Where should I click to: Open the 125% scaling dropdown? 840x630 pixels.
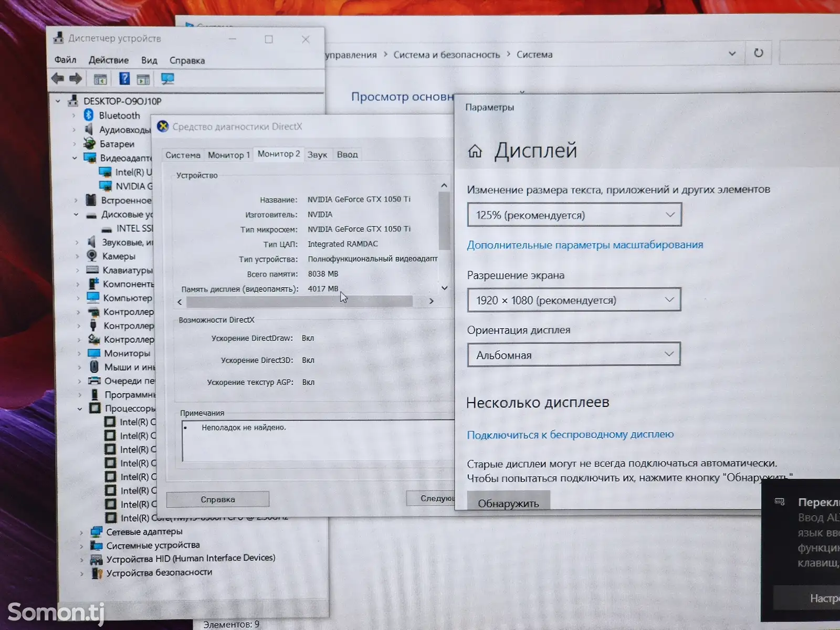(x=574, y=215)
